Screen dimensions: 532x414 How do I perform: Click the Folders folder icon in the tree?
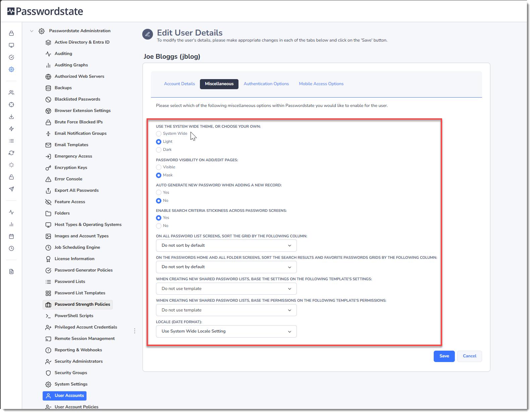(x=48, y=214)
